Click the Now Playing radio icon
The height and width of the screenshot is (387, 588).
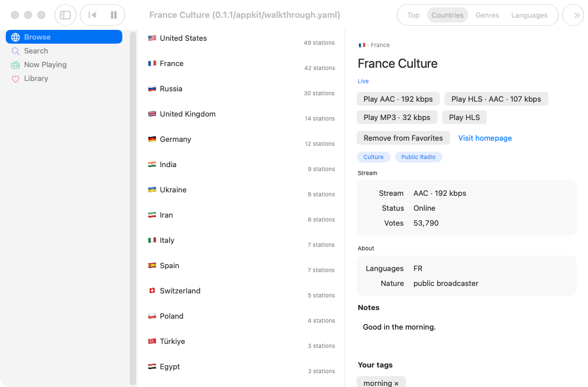click(16, 65)
